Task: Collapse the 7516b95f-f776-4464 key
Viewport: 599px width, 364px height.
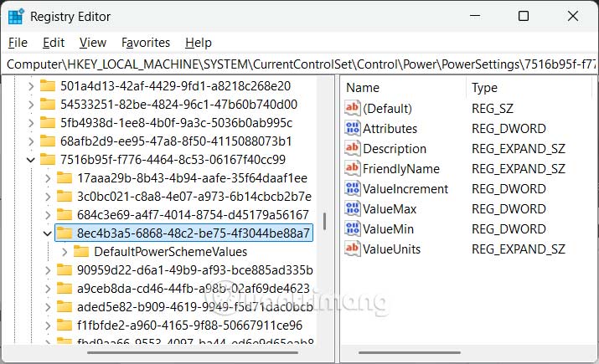Action: tap(31, 160)
